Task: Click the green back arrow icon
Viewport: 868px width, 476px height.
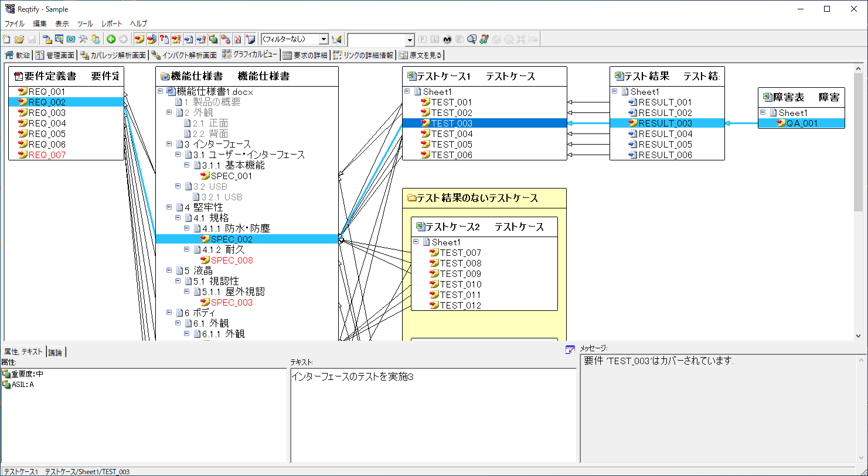Action: click(x=111, y=39)
